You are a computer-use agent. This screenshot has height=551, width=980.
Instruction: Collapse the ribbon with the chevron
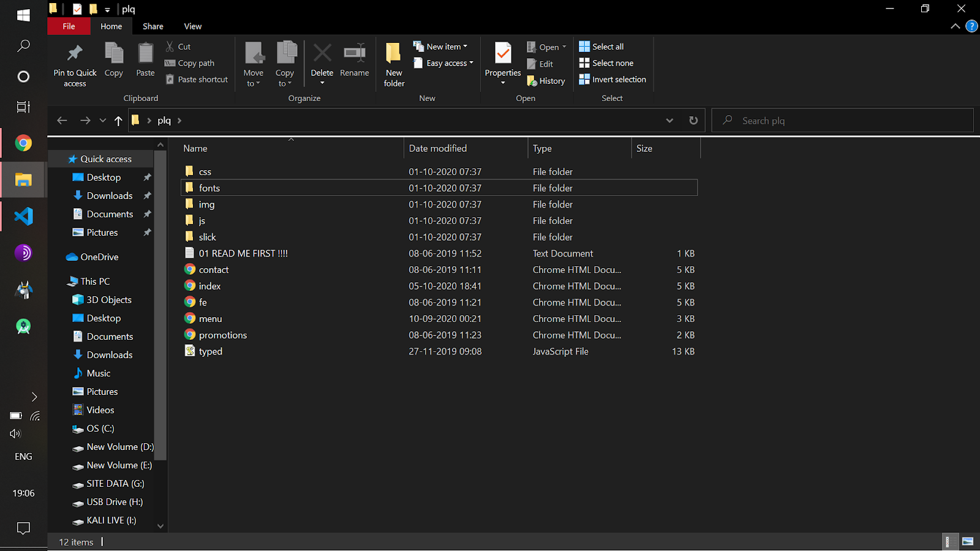click(955, 26)
